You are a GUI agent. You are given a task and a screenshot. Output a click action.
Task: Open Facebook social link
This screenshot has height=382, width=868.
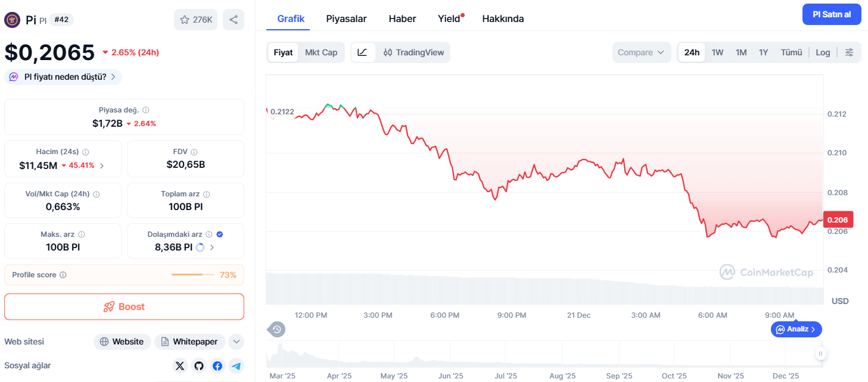pos(217,366)
